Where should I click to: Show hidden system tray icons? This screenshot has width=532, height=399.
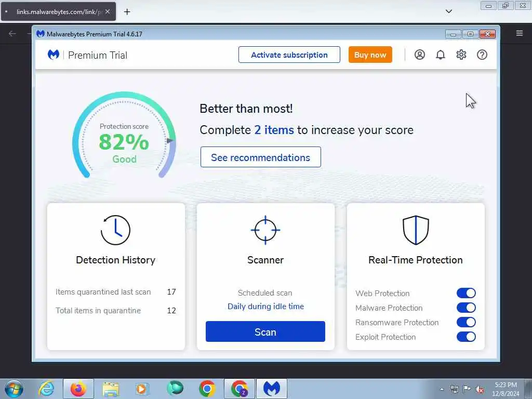[x=442, y=390]
